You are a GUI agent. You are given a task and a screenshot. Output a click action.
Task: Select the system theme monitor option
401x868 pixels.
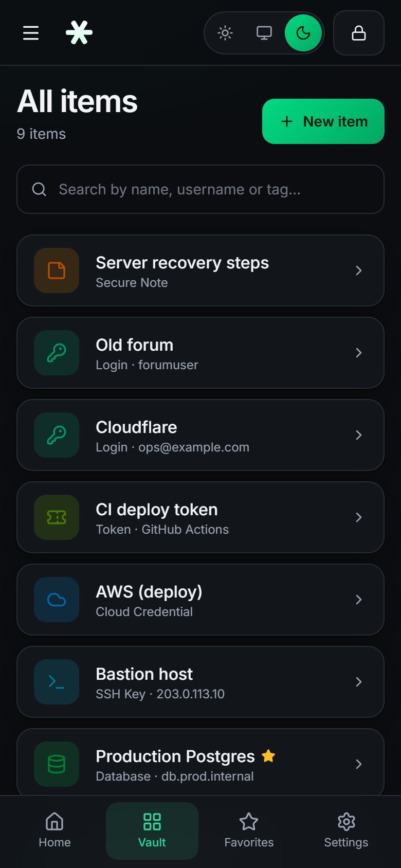pos(264,33)
